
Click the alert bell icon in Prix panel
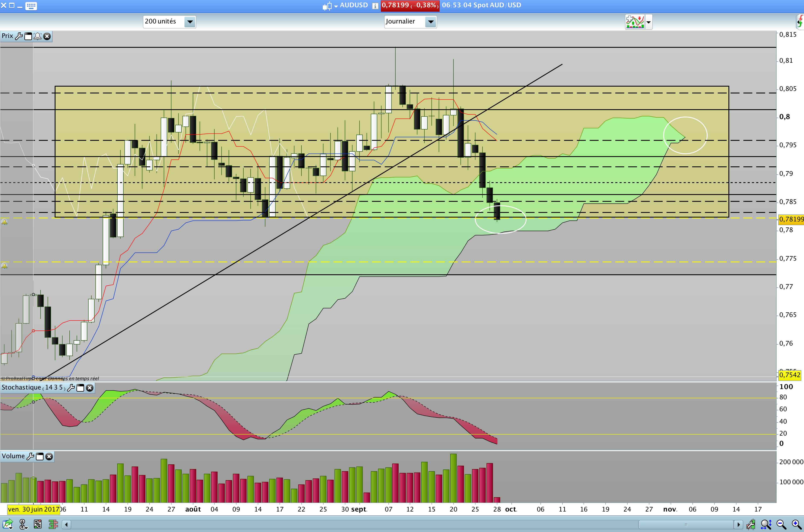point(38,36)
